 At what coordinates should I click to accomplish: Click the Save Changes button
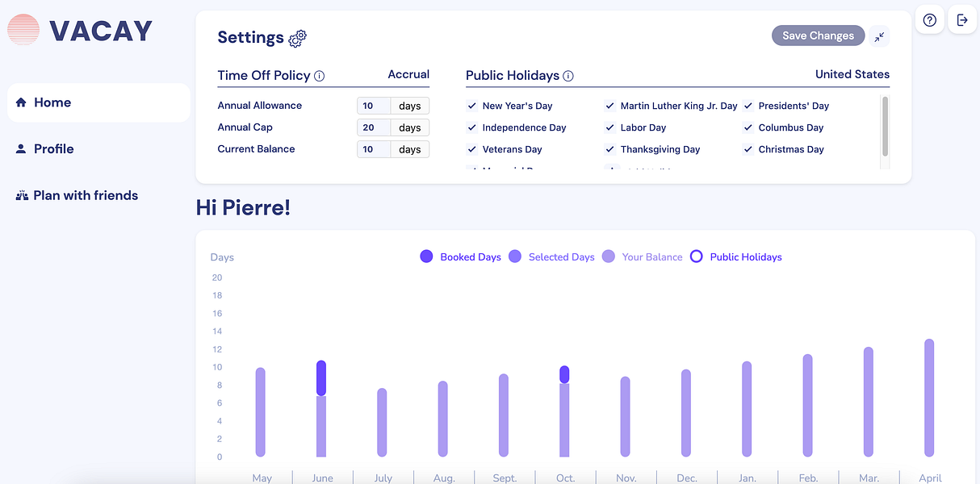coord(818,35)
